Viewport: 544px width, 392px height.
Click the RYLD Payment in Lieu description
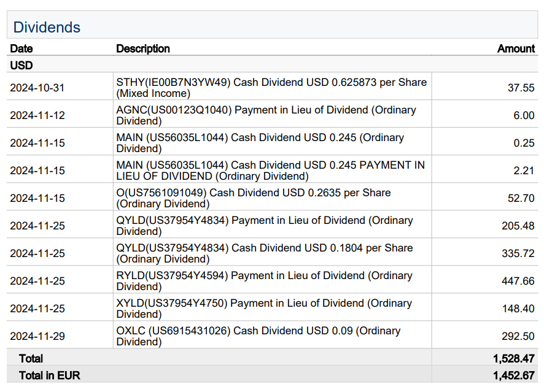coord(265,281)
